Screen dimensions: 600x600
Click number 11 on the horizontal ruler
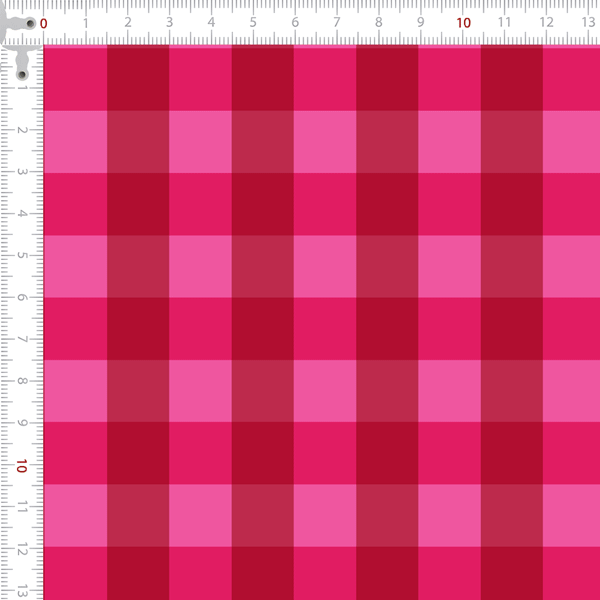pyautogui.click(x=505, y=22)
